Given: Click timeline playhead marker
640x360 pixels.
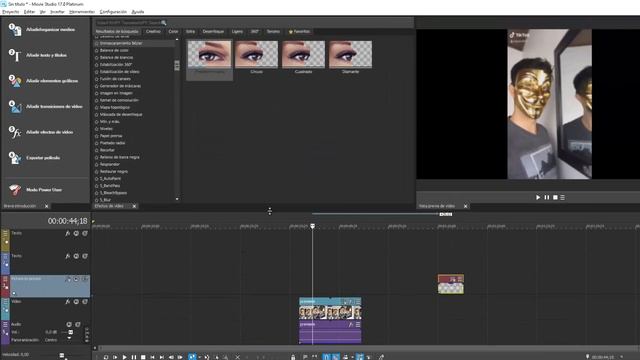Looking at the screenshot, I should pyautogui.click(x=313, y=226).
